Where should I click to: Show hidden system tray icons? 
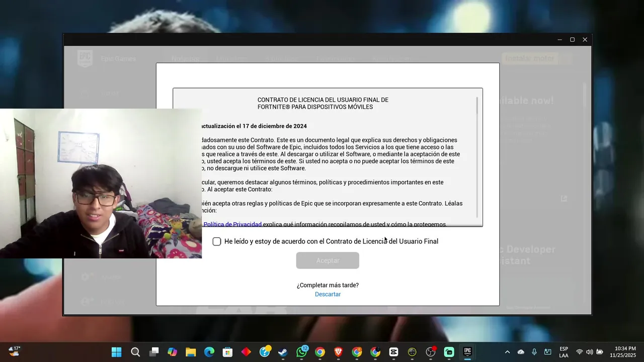507,352
